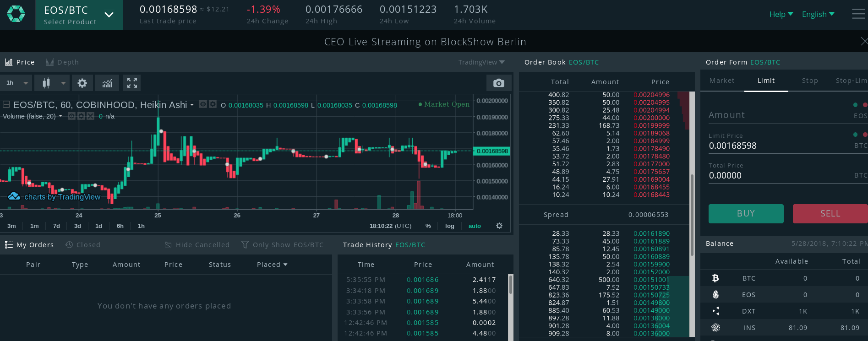This screenshot has width=868, height=341.
Task: Set chart range to 7d
Action: click(x=56, y=226)
